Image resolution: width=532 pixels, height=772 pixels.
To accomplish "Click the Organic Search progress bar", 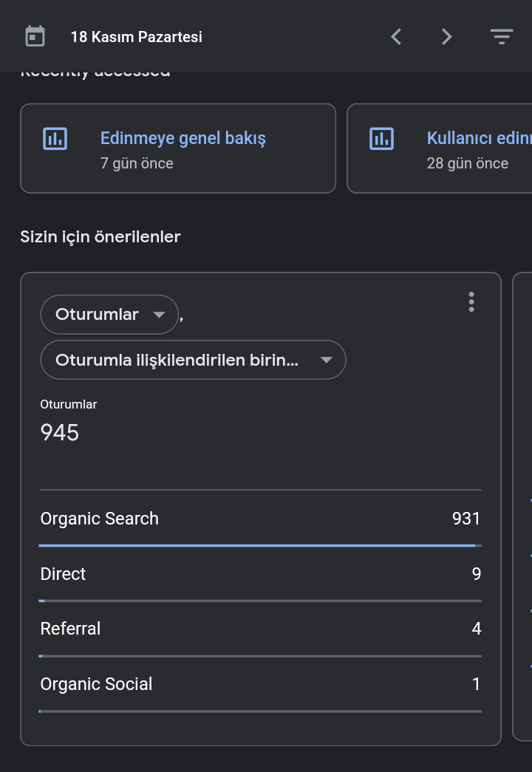I will point(260,545).
